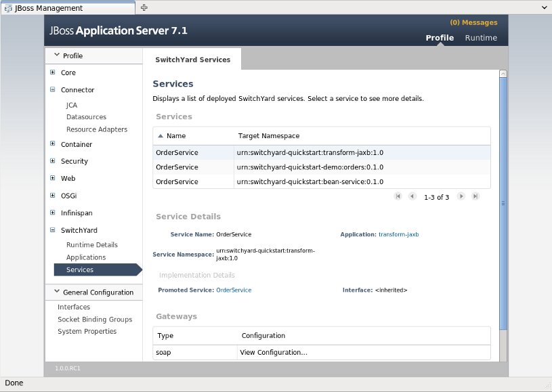The width and height of the screenshot is (552, 392).
Task: Collapse the Connector tree node
Action: [52, 89]
